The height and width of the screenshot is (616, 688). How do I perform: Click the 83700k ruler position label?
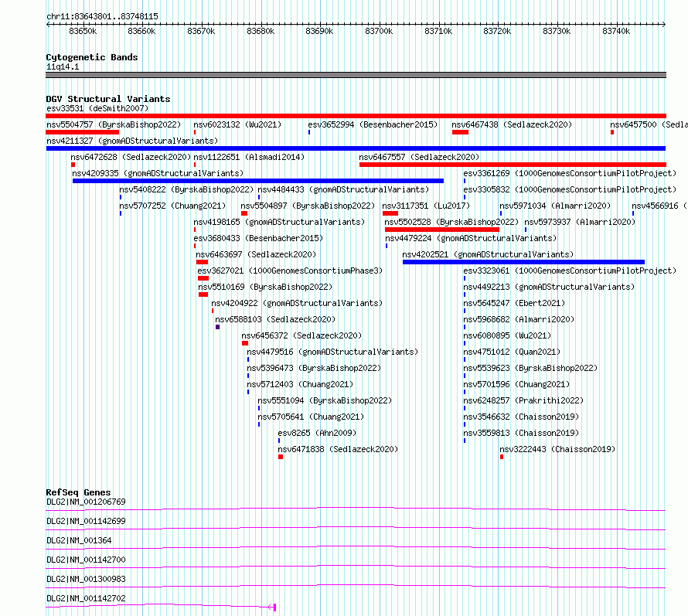pyautogui.click(x=379, y=31)
